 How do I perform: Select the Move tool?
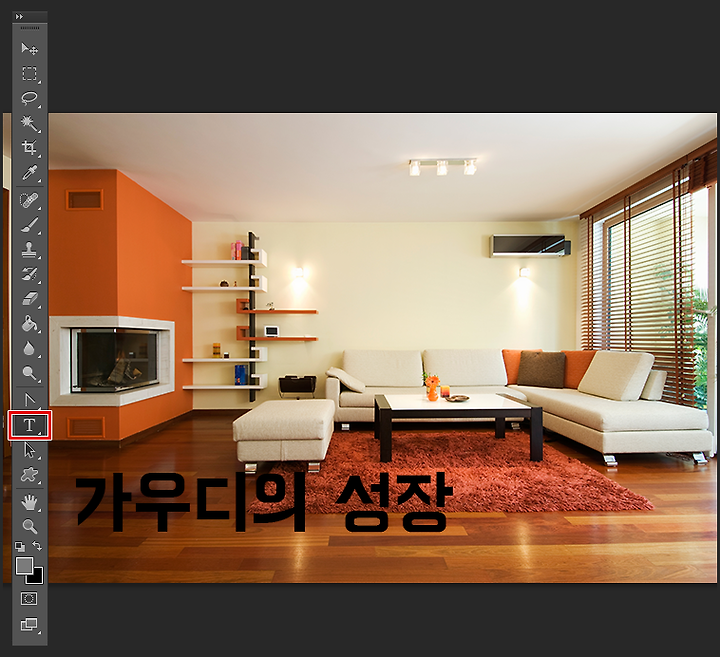tap(29, 48)
